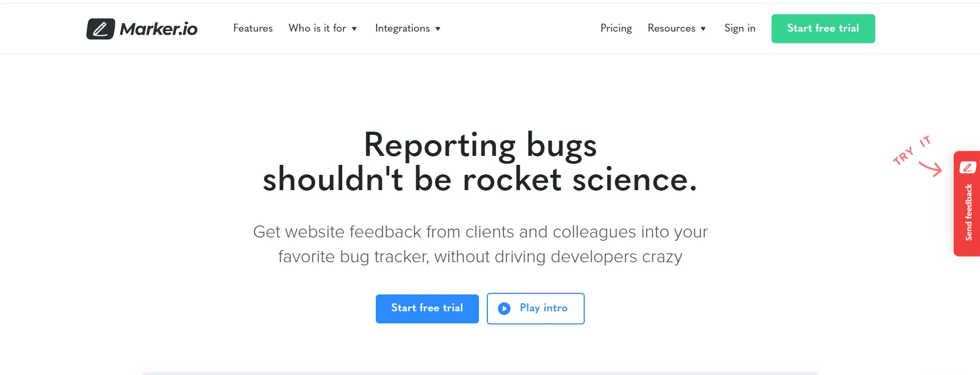
Task: Expand the Resources menu
Action: coord(677,28)
